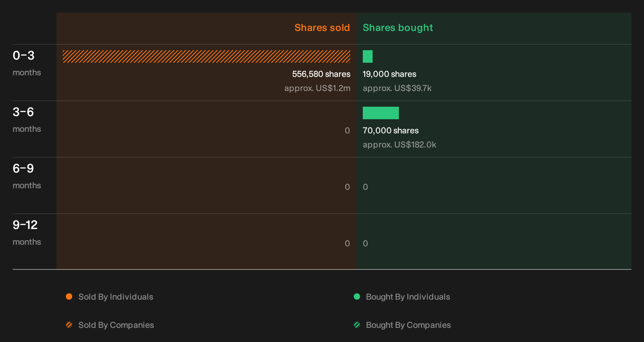Click the striped Sold By Companies legend icon
644x342 pixels.
[x=69, y=325]
